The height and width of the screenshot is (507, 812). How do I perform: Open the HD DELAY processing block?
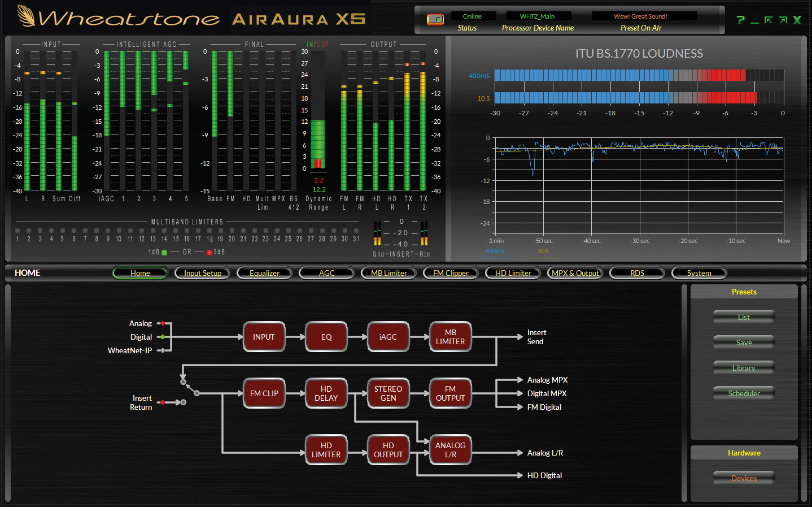[326, 393]
